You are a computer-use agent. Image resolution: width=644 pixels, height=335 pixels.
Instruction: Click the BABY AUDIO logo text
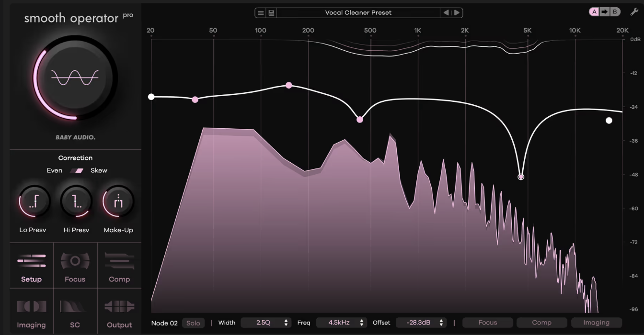(76, 138)
